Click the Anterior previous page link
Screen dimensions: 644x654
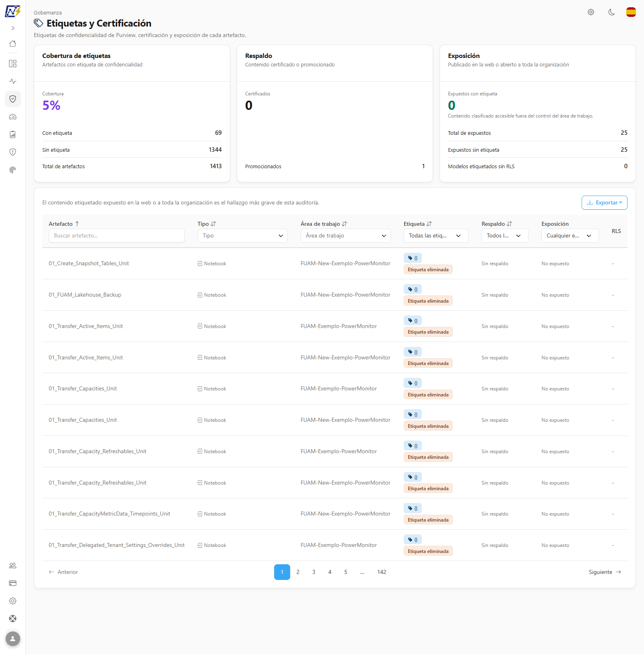pyautogui.click(x=63, y=572)
